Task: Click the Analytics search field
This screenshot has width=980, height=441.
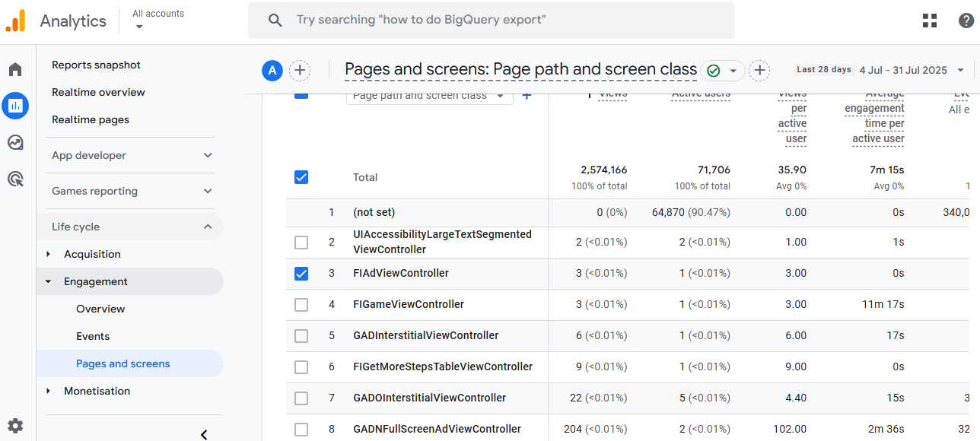Action: click(491, 21)
